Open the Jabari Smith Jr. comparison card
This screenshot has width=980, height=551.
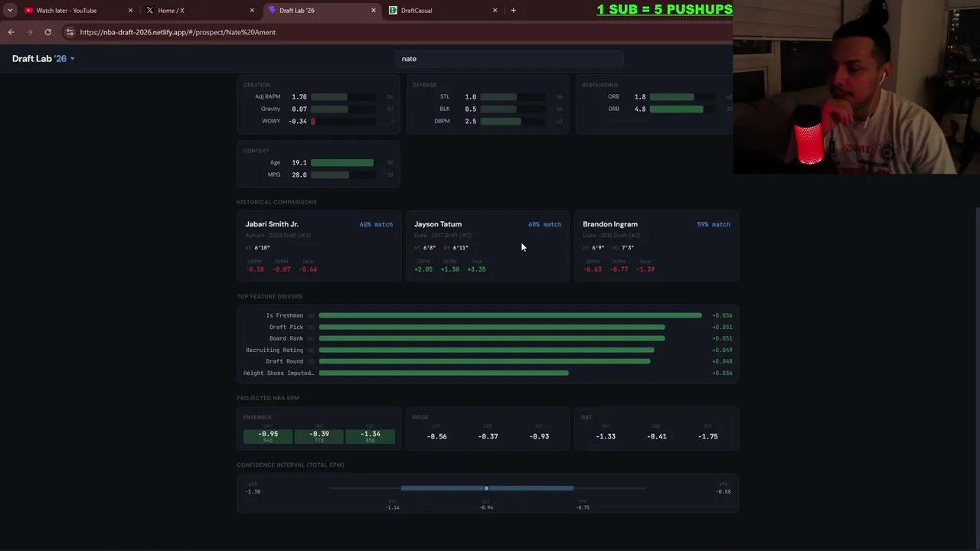pos(318,246)
